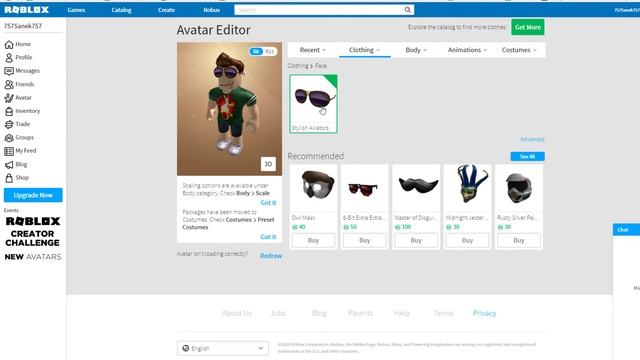The height and width of the screenshot is (360, 640).
Task: Expand the Recent dropdown tab
Action: click(x=313, y=50)
